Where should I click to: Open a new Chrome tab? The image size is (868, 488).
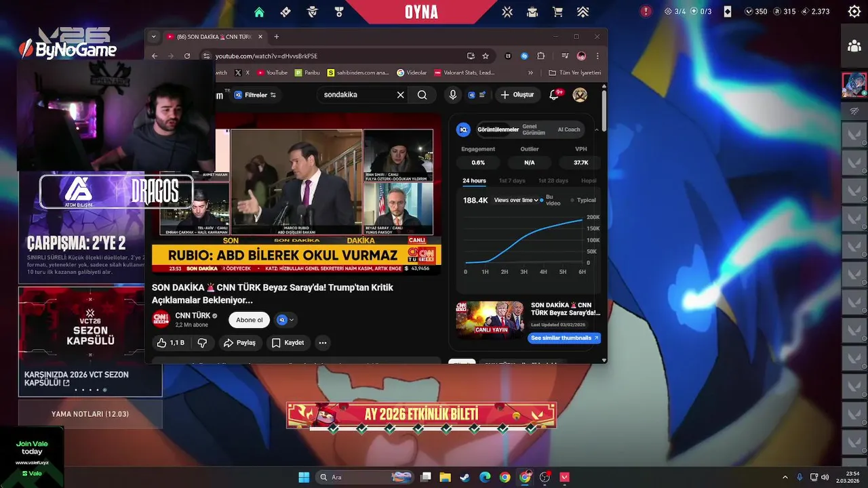tap(276, 37)
